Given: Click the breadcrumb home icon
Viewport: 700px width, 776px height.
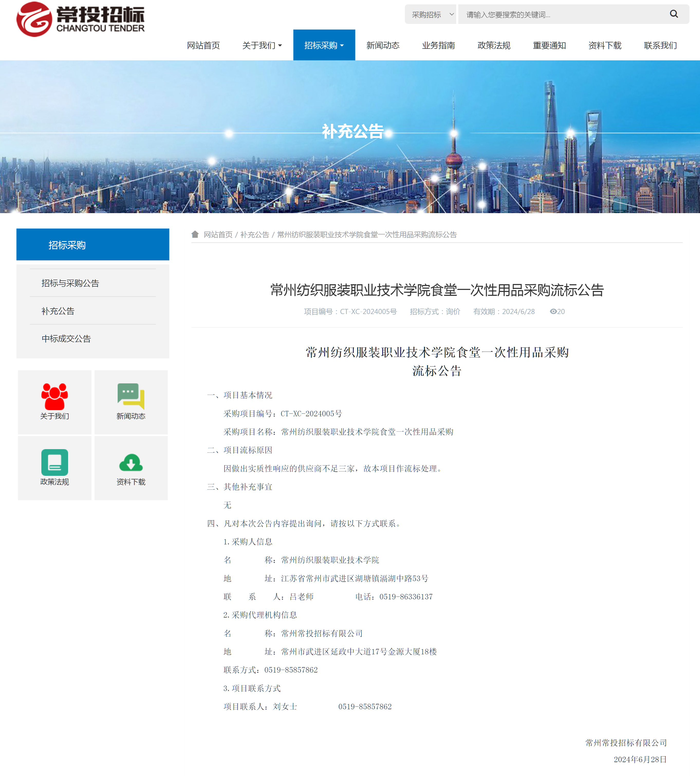Looking at the screenshot, I should (x=195, y=234).
